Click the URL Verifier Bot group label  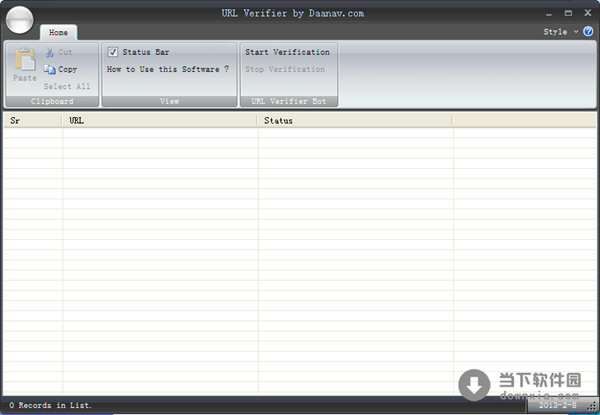coord(289,101)
